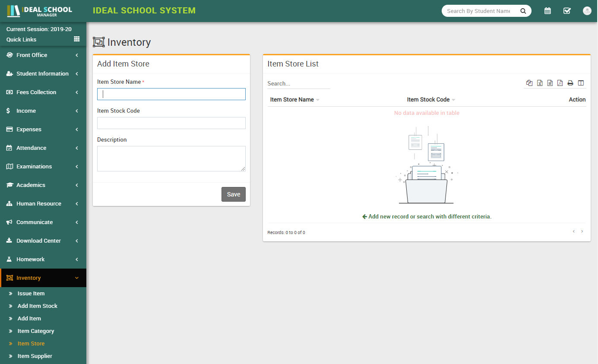The height and width of the screenshot is (364, 598).
Task: Go to next page of records
Action: click(582, 231)
